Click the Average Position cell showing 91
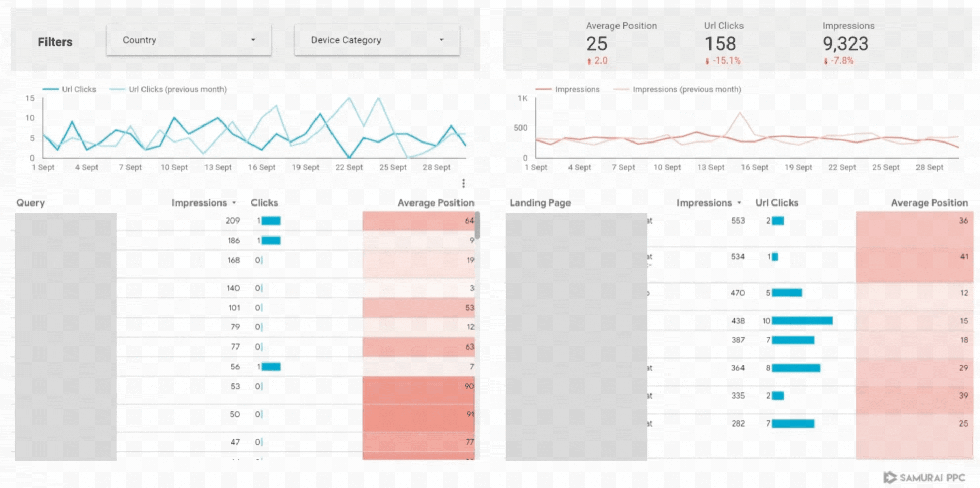The image size is (980, 488). pos(418,414)
